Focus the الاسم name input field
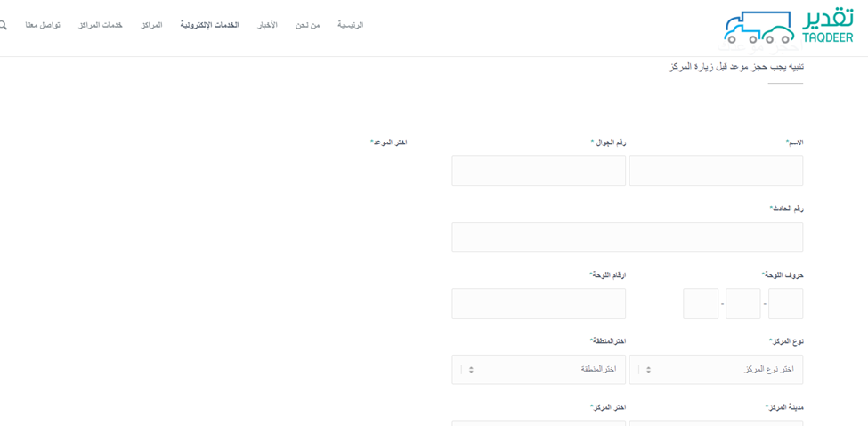The width and height of the screenshot is (868, 426). (x=716, y=170)
